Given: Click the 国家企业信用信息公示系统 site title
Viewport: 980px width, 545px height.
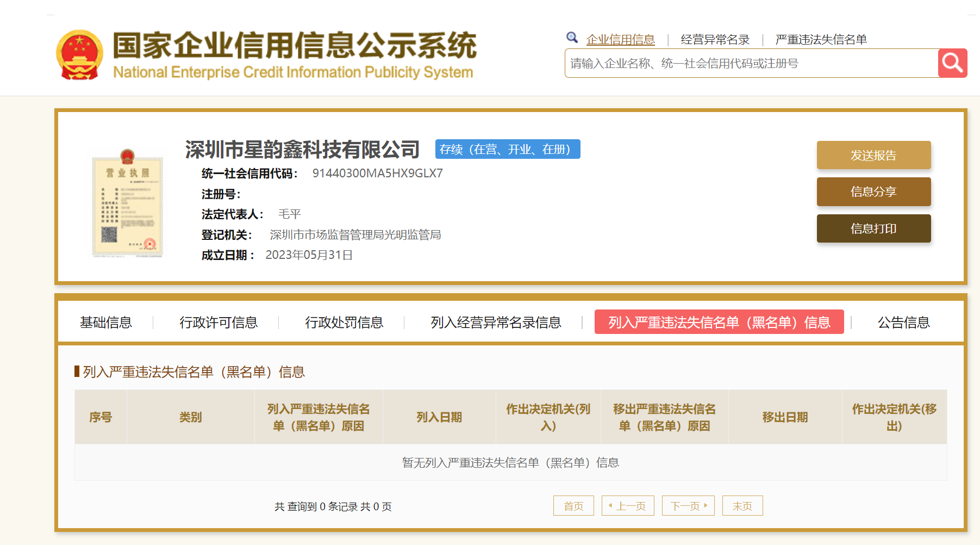Looking at the screenshot, I should pyautogui.click(x=294, y=45).
